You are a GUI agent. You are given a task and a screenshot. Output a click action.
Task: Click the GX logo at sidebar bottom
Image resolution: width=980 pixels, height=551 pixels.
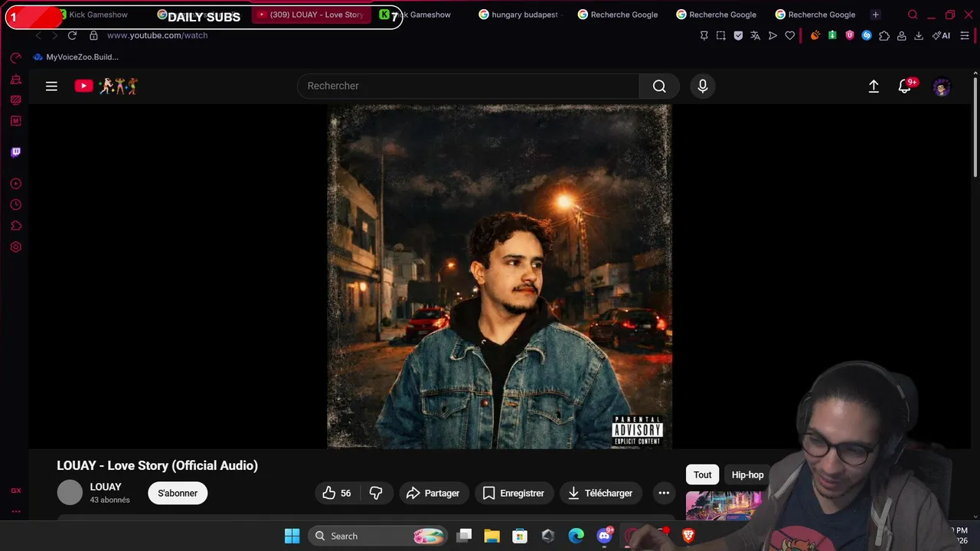pos(15,491)
